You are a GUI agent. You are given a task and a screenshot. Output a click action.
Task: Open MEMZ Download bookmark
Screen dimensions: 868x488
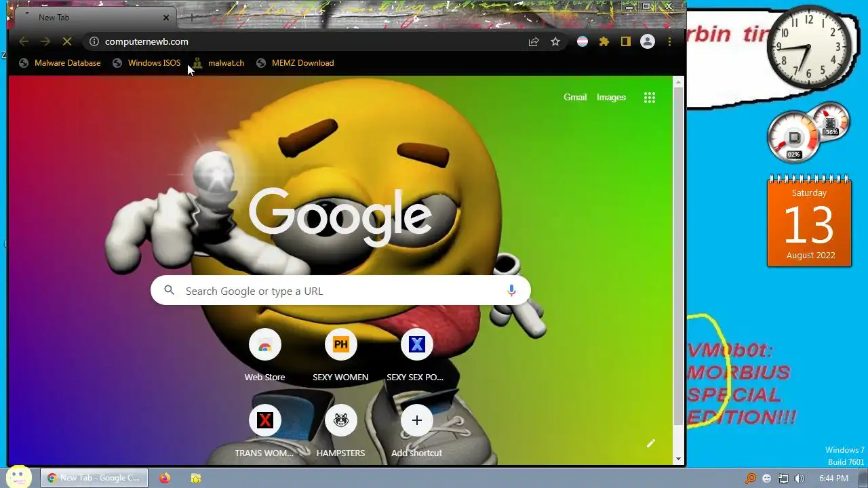(295, 63)
